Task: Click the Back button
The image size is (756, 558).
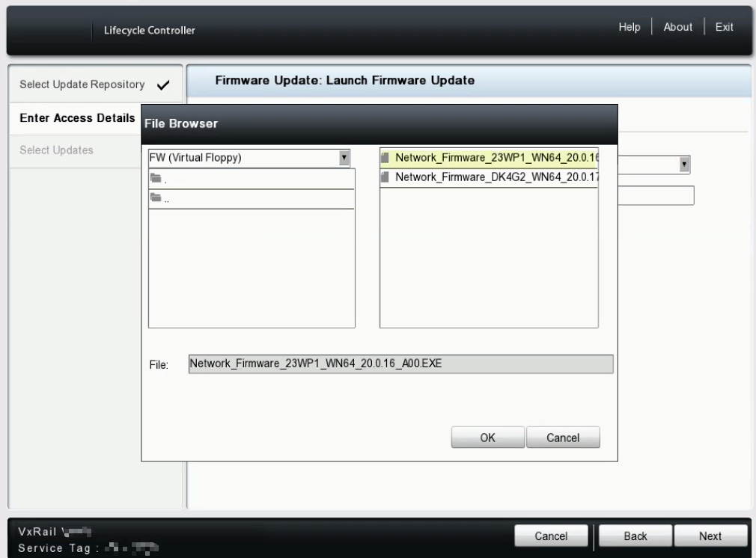Action: 635,536
